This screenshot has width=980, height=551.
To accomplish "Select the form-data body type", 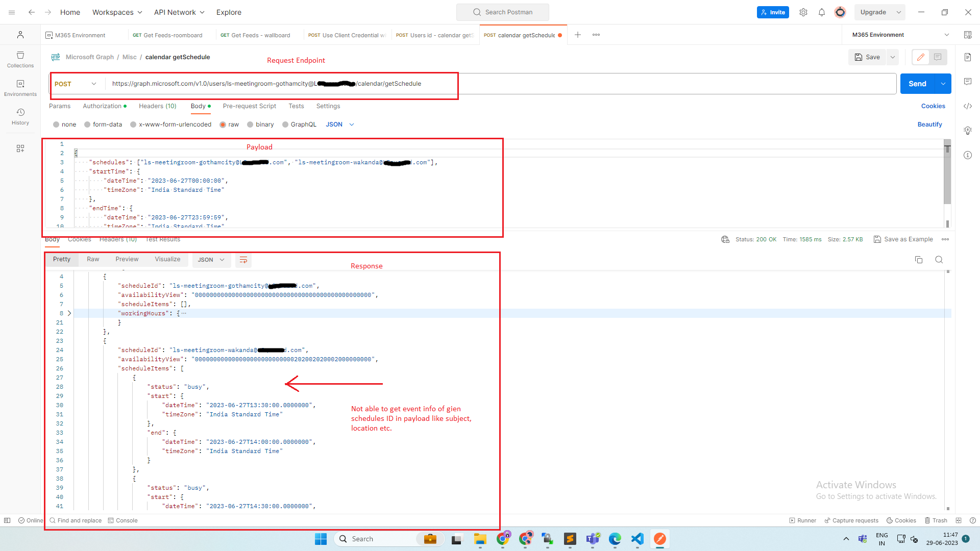I will [103, 124].
